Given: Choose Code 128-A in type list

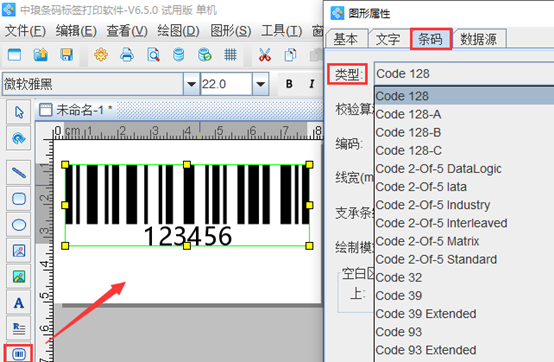Looking at the screenshot, I should tap(464, 114).
